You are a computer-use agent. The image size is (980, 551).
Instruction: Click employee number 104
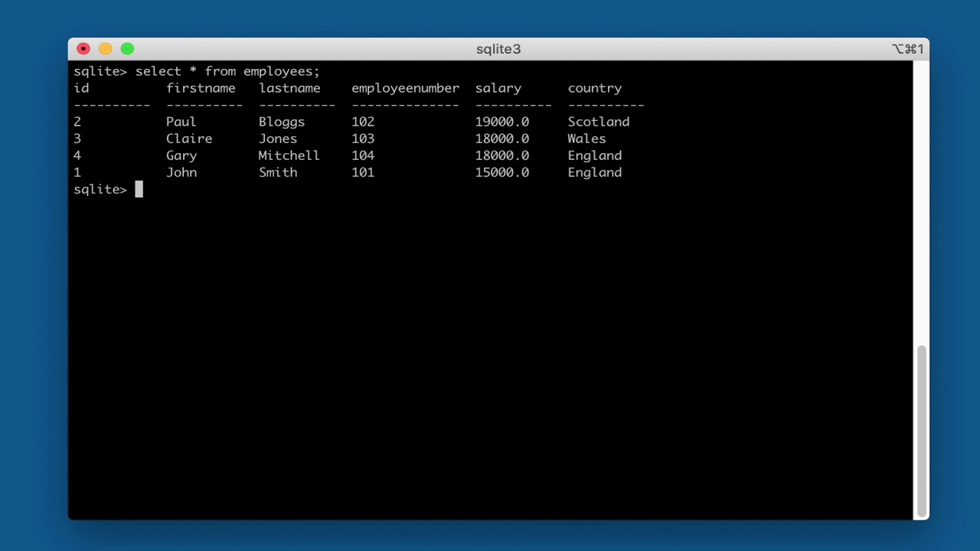click(x=363, y=155)
